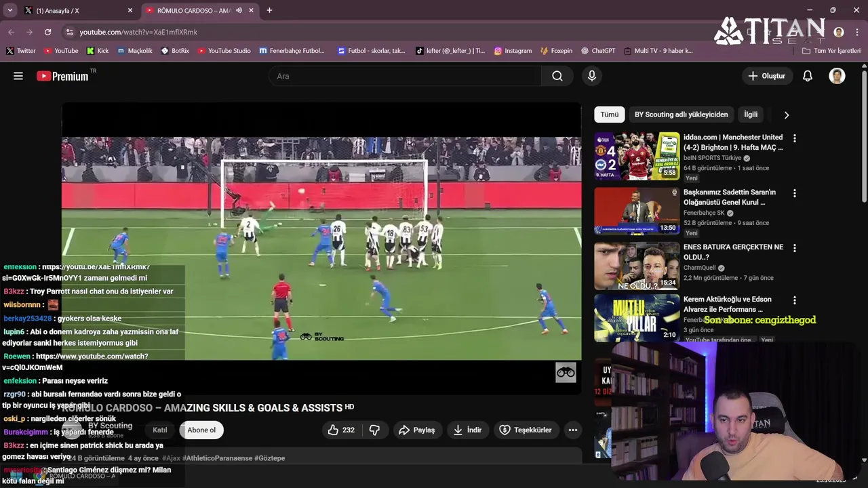The image size is (868, 488).
Task: Select BY Scouting adlı yükleyiciden chip
Action: pyautogui.click(x=681, y=115)
